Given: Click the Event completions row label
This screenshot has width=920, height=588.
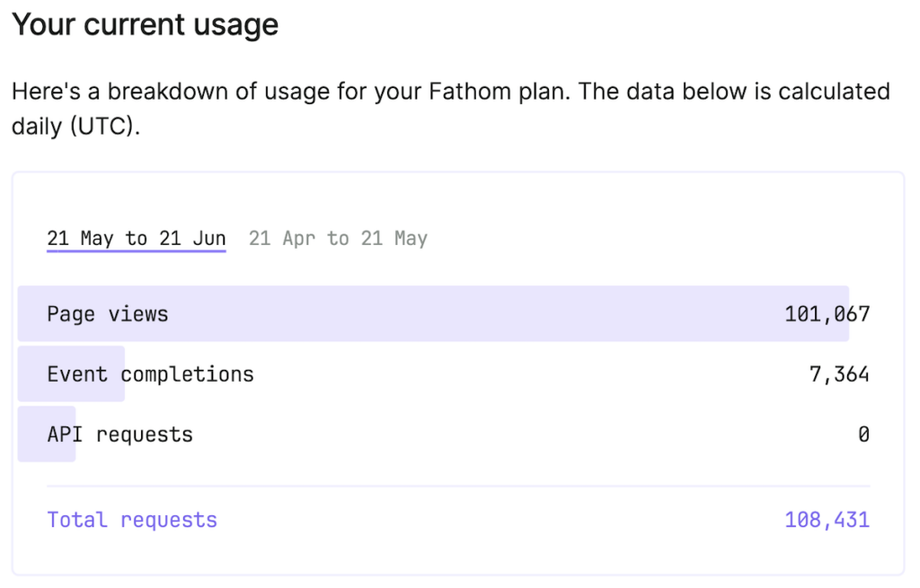Looking at the screenshot, I should click(x=150, y=374).
